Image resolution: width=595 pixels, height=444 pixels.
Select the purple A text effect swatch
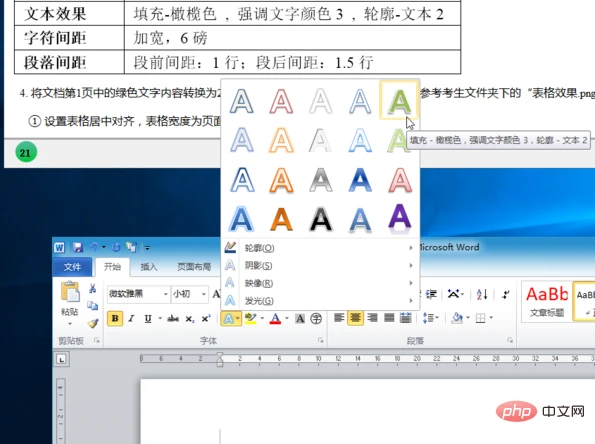tap(400, 218)
